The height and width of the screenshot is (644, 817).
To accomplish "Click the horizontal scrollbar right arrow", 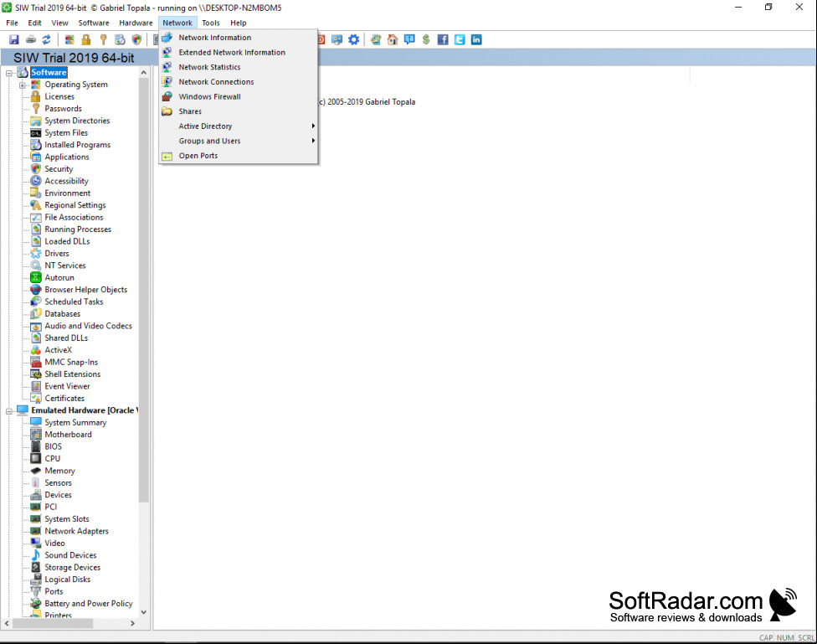I will pos(132,623).
